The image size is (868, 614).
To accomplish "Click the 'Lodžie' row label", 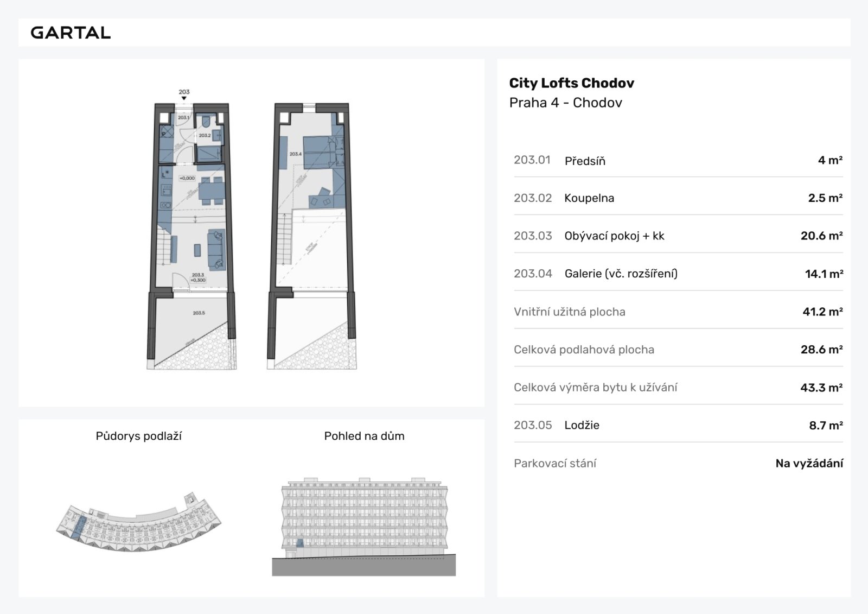I will pos(582,425).
